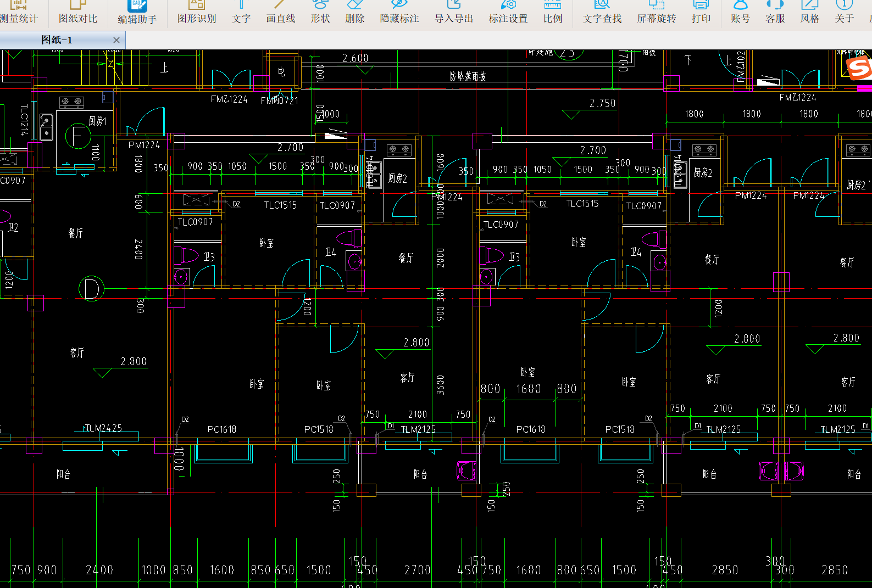Open the 测量统计 measurement statistics tool
The width and height of the screenshot is (872, 588).
coord(19,12)
